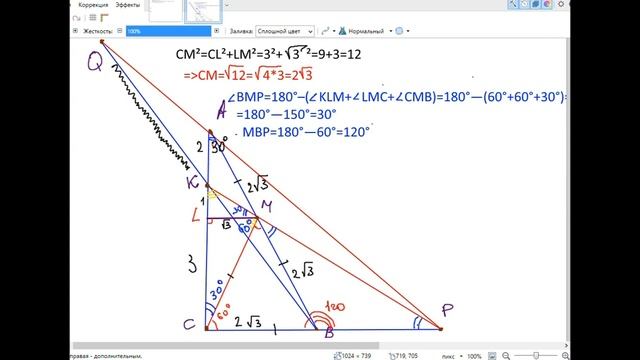Select the active triangle image thumbnail
The height and width of the screenshot is (360, 640).
tap(203, 11)
